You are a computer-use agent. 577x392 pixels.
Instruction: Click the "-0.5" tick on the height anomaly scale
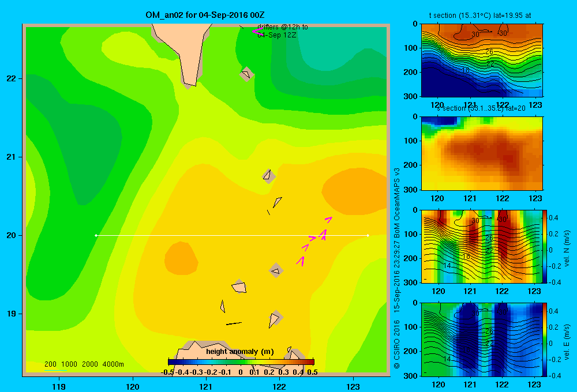(167, 372)
